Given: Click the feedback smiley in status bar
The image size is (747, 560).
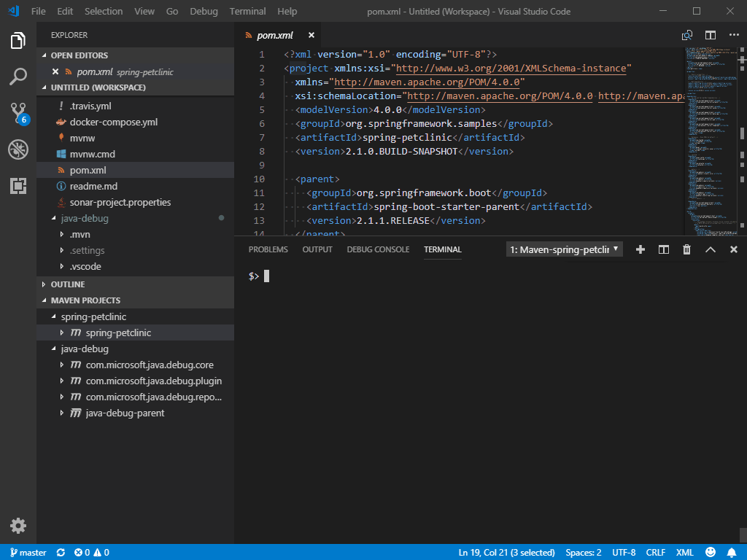Looking at the screenshot, I should [711, 552].
